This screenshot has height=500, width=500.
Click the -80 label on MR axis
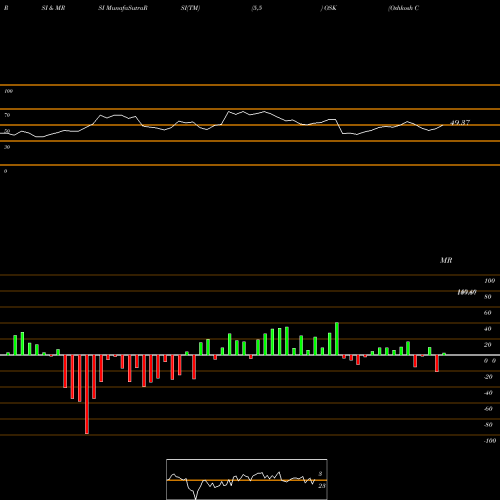pyautogui.click(x=488, y=425)
